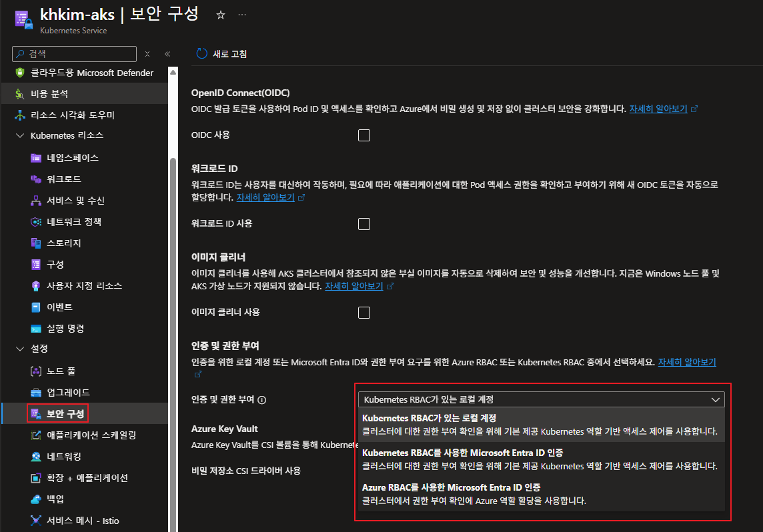The width and height of the screenshot is (763, 532).
Task: Open OIDC 자세히 알아보기 link
Action: (x=658, y=109)
